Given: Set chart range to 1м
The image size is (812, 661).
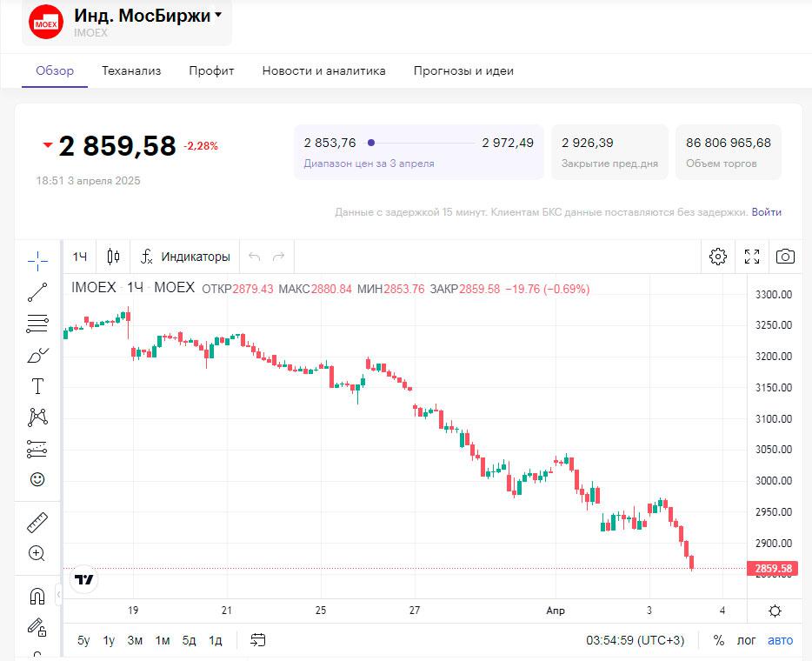Looking at the screenshot, I should point(163,640).
